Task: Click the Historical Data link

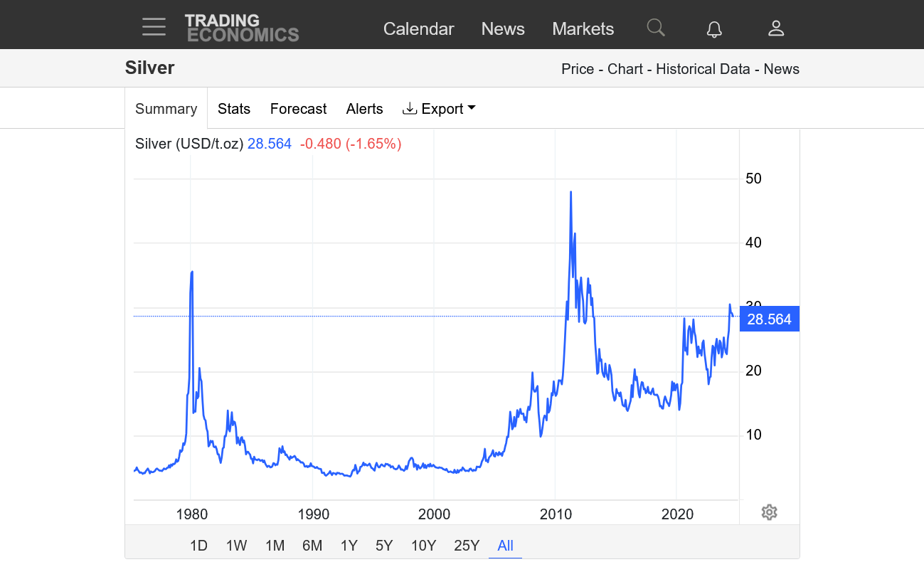Action: point(703,69)
